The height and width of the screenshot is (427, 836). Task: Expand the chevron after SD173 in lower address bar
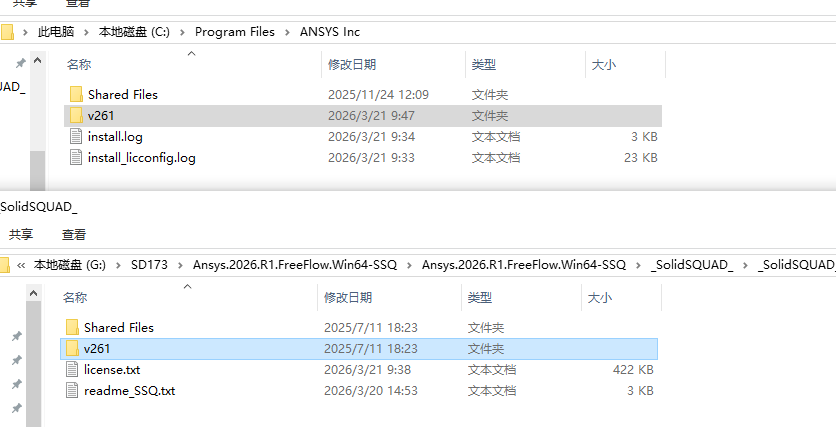(180, 265)
